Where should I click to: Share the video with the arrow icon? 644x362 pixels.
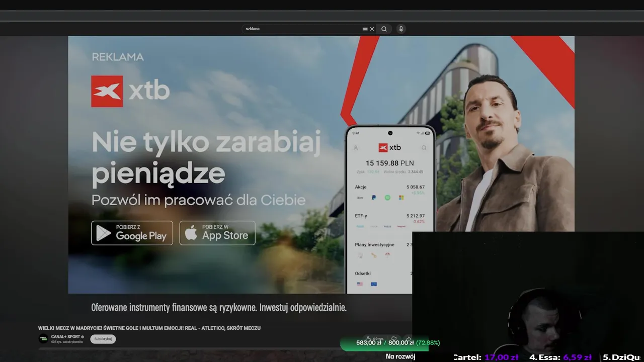409,339
